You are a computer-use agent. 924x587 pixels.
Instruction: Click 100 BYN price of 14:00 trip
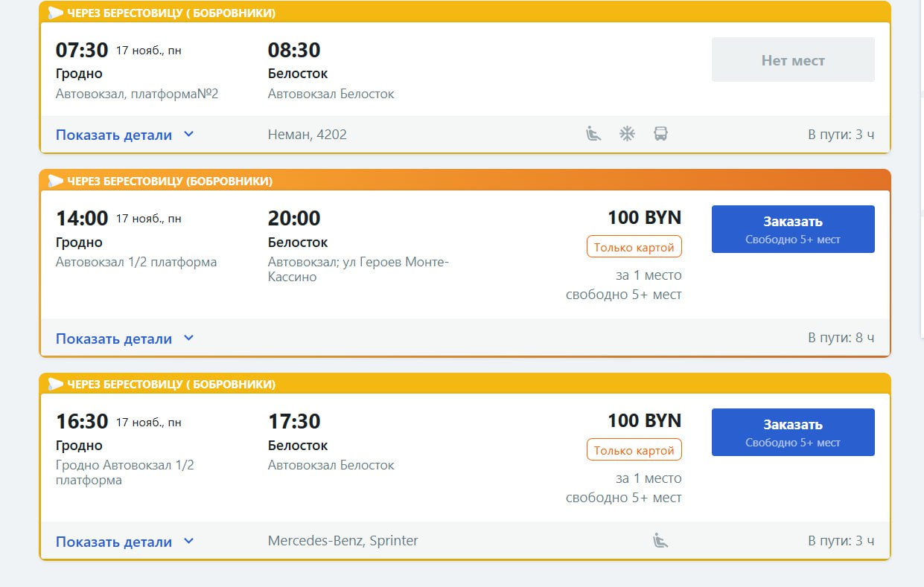pos(644,218)
